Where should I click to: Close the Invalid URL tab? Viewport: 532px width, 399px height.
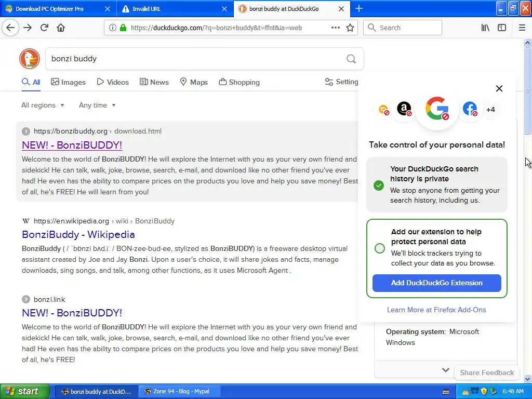224,9
